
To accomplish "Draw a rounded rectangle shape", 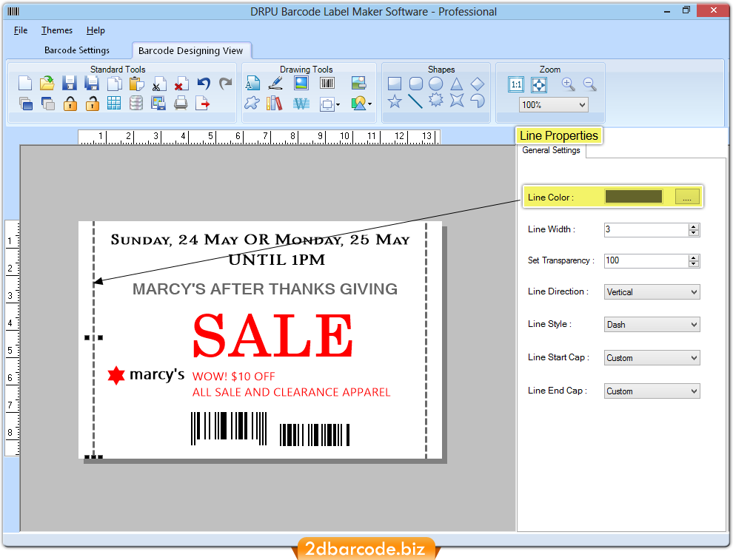I will pos(415,84).
